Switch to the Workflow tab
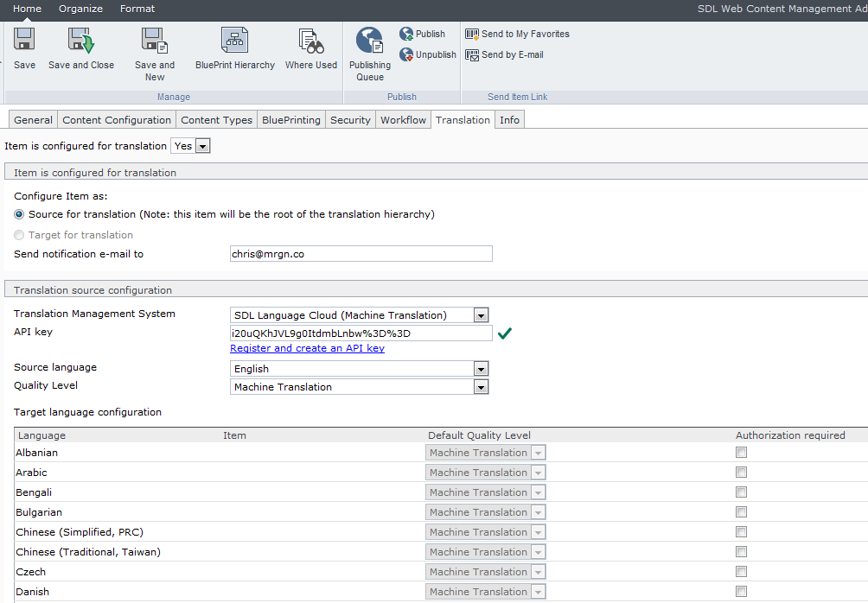Viewport: 868px width, 603px height. click(x=403, y=120)
